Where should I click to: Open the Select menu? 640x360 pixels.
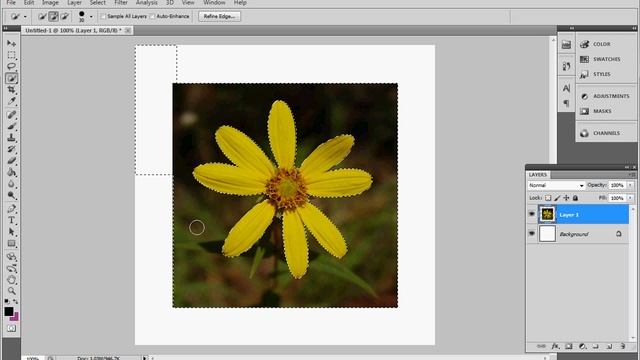pos(98,3)
